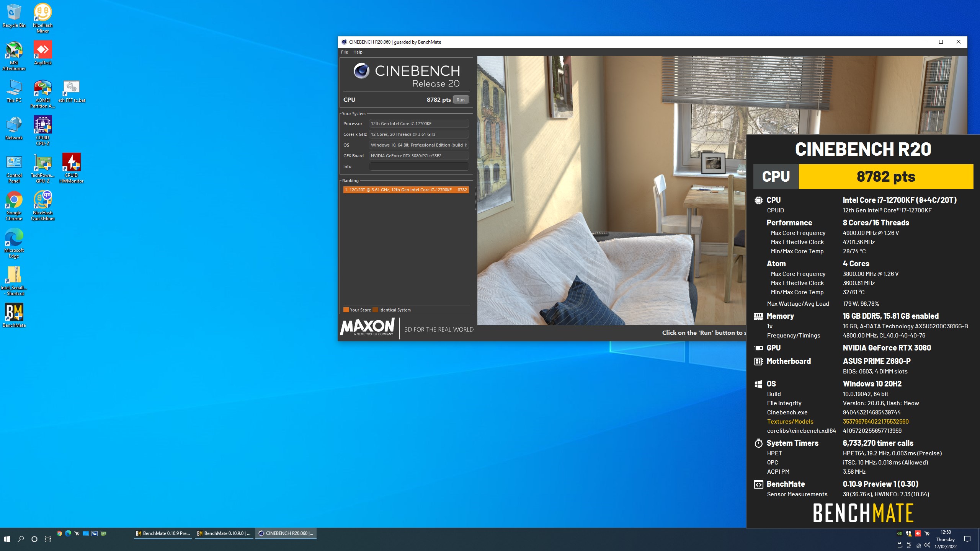Open the red AnyDesk tray icon

tap(918, 533)
